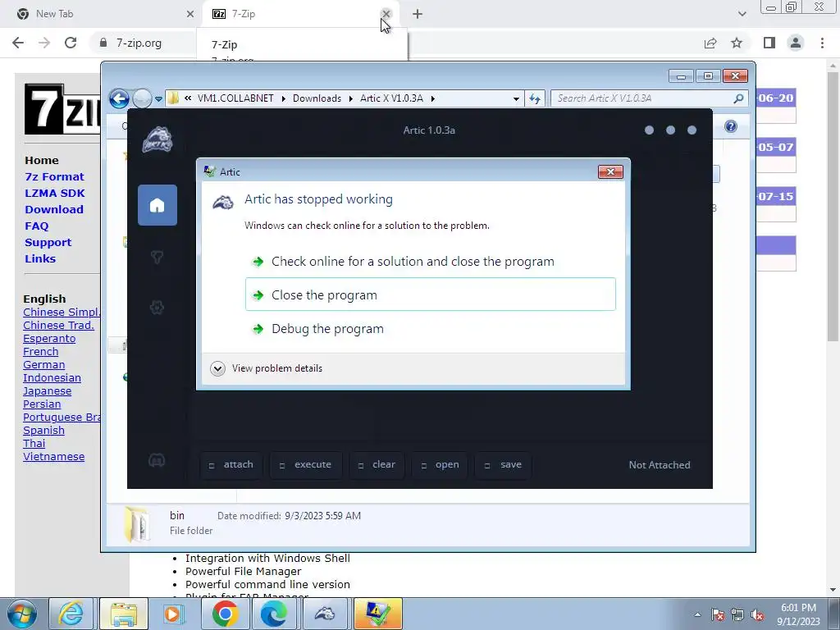
Task: Launch Internet Explorer from taskbar
Action: tap(71, 614)
